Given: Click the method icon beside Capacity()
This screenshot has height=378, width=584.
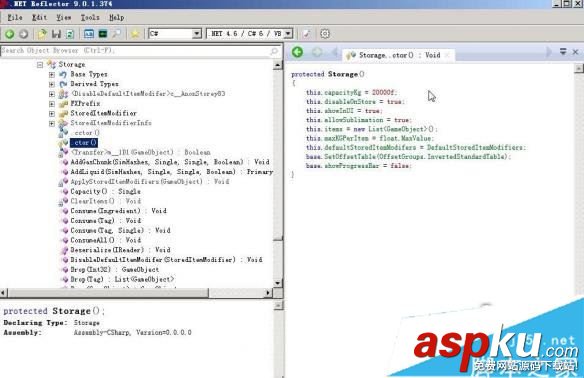Looking at the screenshot, I should coord(65,191).
